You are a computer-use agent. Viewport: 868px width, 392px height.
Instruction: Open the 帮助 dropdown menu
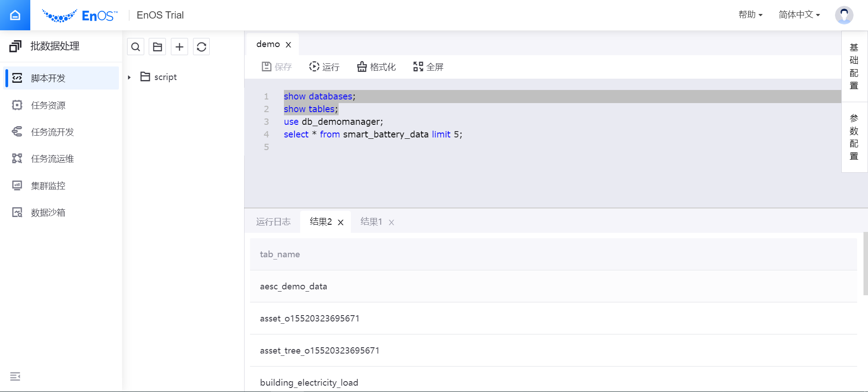(x=750, y=15)
